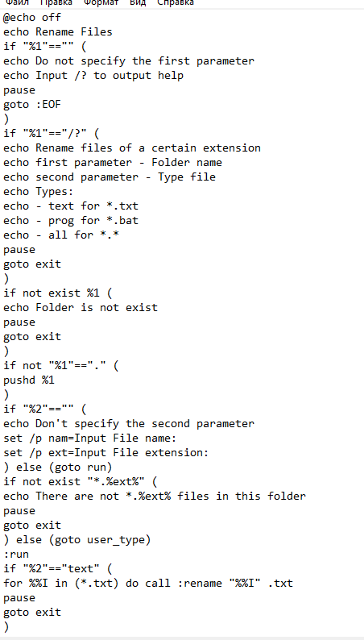This screenshot has height=640, width=364.
Task: Click the 'pushd %1' line
Action: click(28, 380)
